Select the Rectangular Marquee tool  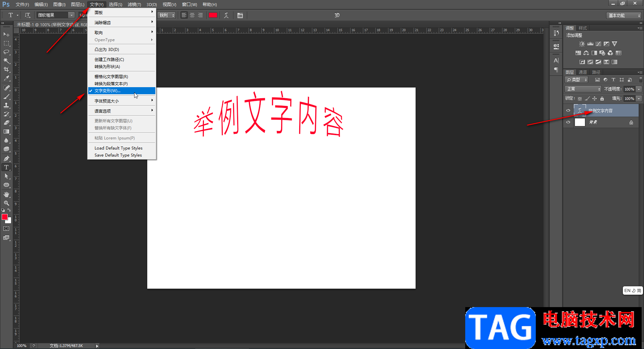[x=6, y=43]
